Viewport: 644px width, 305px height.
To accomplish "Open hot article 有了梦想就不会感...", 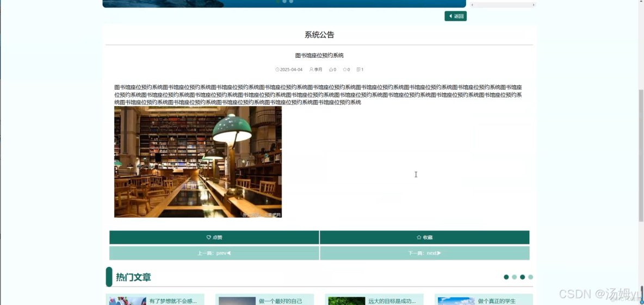I will (x=173, y=301).
